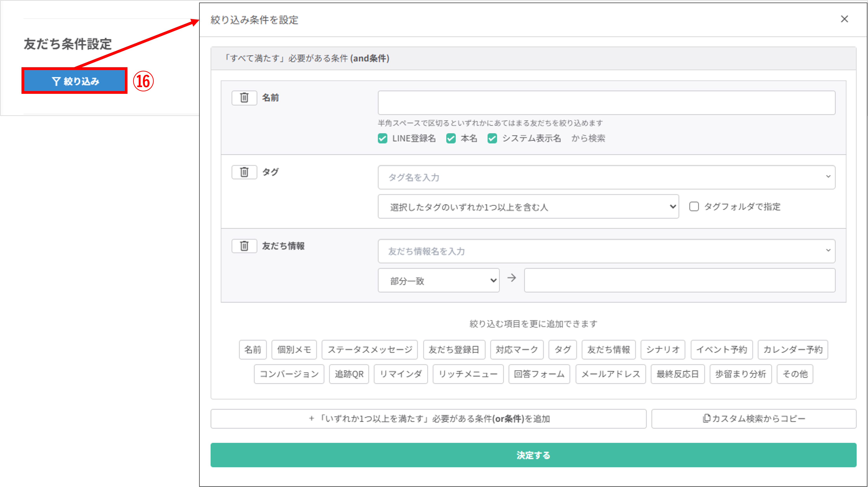
Task: Click inside the 名前 text input
Action: (x=607, y=102)
